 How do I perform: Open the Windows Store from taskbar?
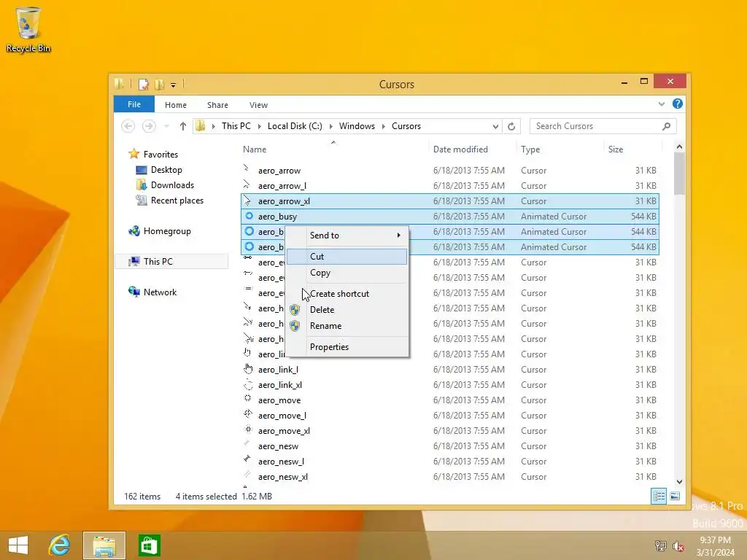pos(149,545)
